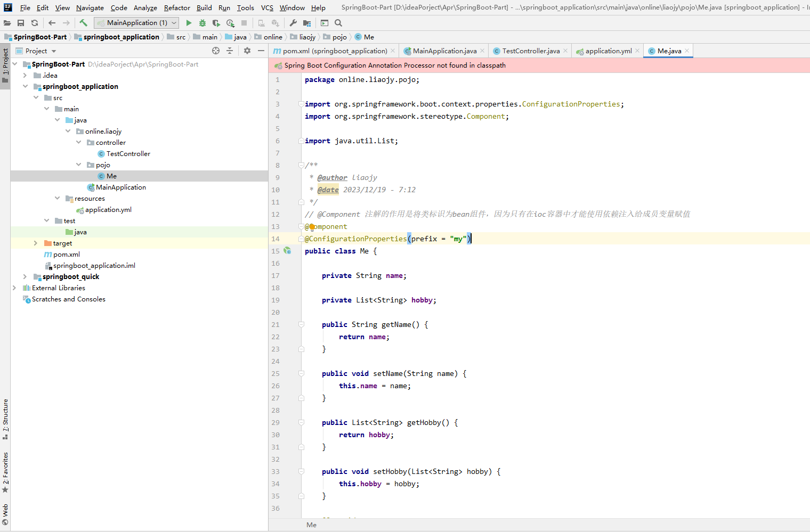Switch to the application.yml tab

point(608,51)
